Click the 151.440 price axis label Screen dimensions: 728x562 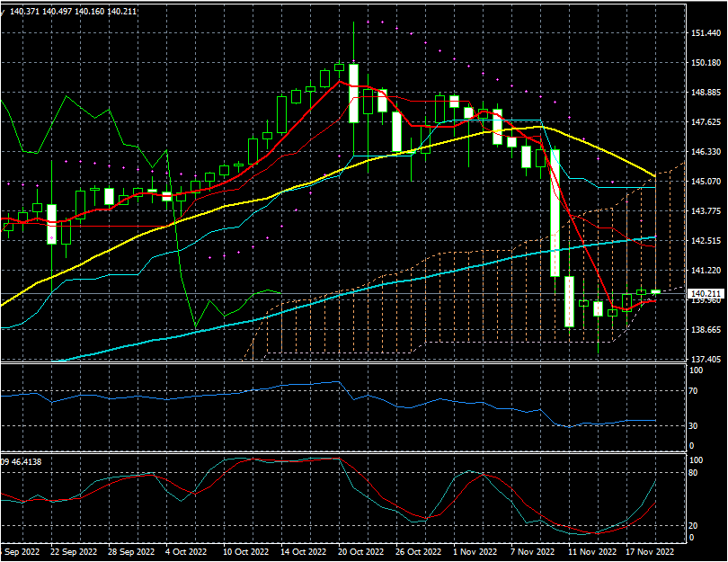pos(706,33)
